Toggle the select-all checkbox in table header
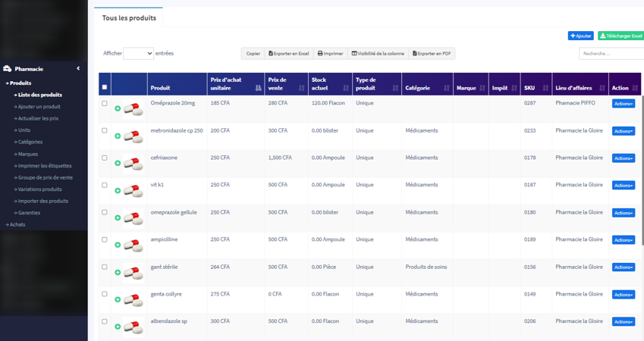This screenshot has width=644, height=341. [105, 87]
